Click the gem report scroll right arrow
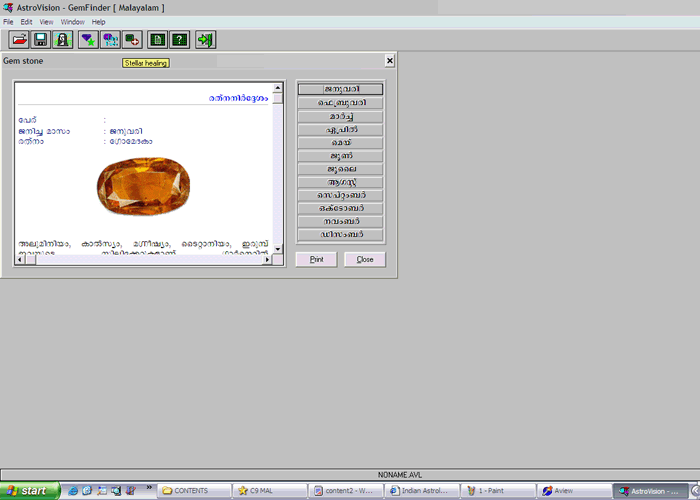This screenshot has height=500, width=700. [267, 259]
